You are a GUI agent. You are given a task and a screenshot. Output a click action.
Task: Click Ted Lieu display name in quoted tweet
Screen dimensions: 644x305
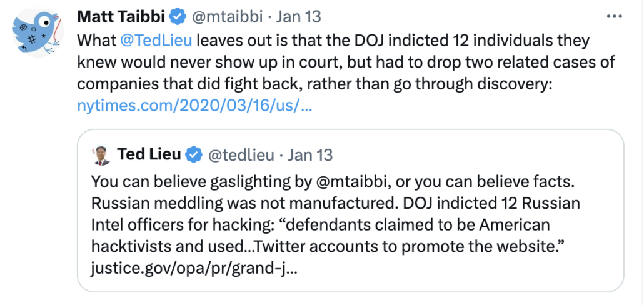pyautogui.click(x=149, y=154)
